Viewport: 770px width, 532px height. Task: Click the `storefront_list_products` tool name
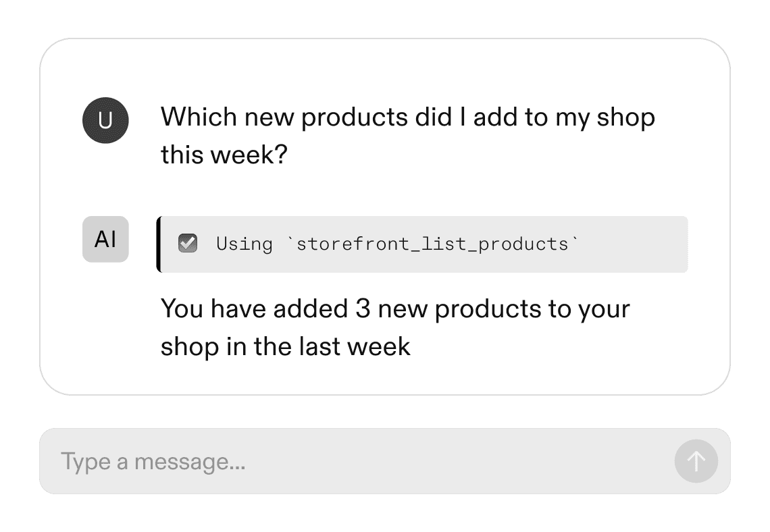click(x=433, y=244)
